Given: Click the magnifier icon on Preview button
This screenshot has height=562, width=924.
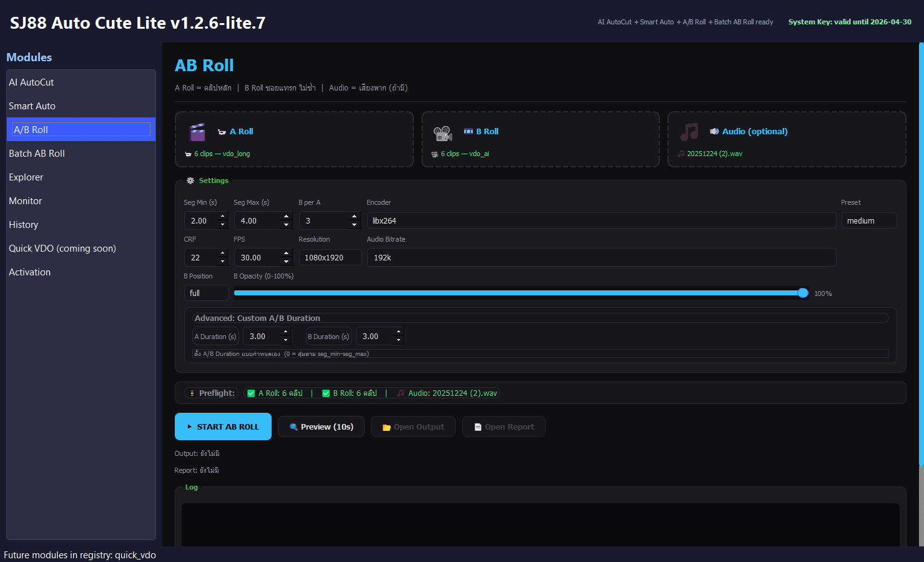Looking at the screenshot, I should coord(294,426).
